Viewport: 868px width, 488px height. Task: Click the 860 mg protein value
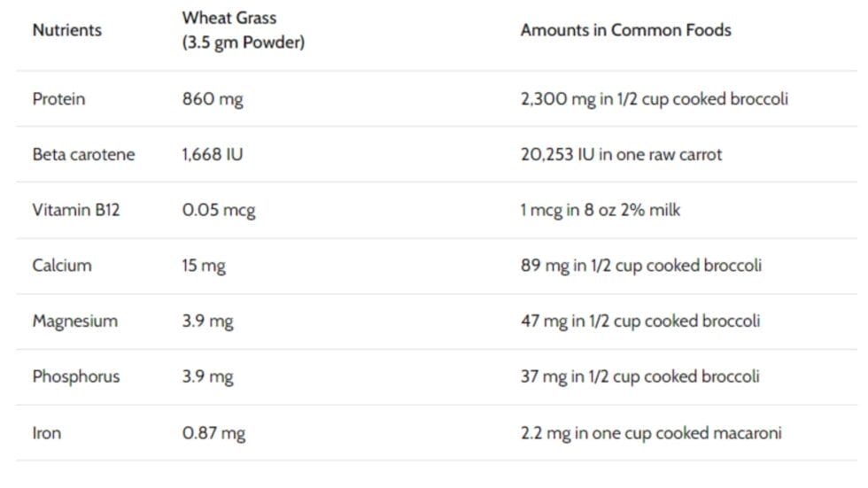point(212,99)
